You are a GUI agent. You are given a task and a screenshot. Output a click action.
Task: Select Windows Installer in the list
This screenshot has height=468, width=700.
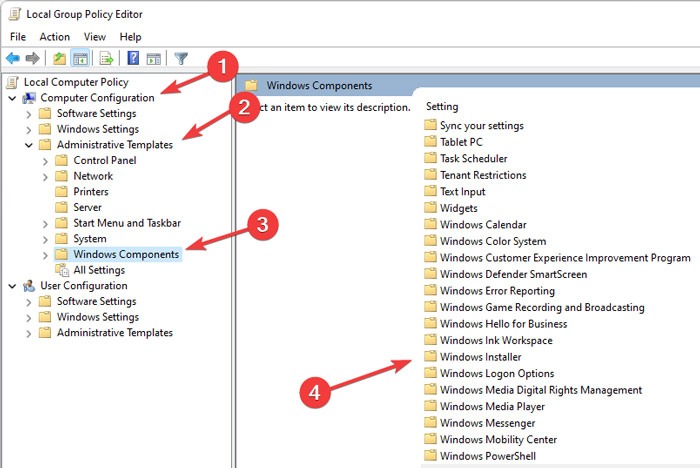pyautogui.click(x=480, y=357)
